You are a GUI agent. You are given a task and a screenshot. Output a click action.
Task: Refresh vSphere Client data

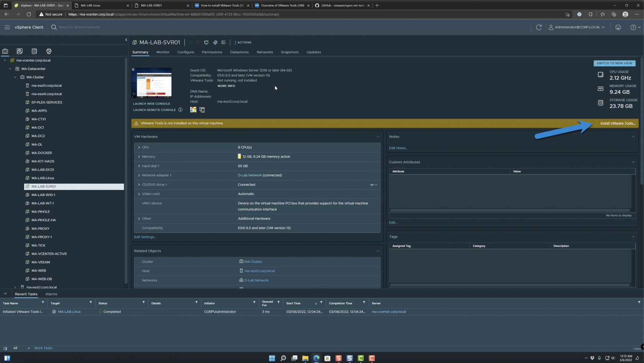[x=539, y=27]
